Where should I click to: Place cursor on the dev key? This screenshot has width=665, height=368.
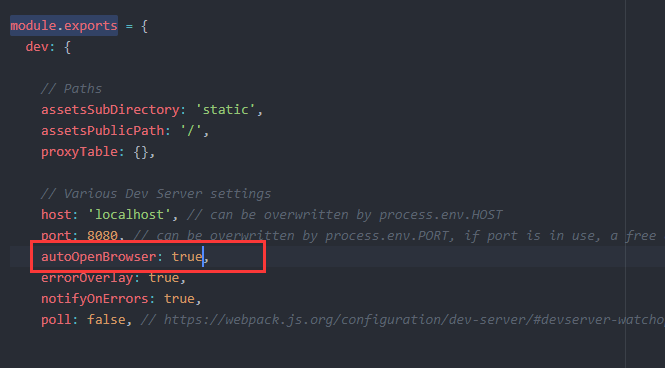point(37,47)
